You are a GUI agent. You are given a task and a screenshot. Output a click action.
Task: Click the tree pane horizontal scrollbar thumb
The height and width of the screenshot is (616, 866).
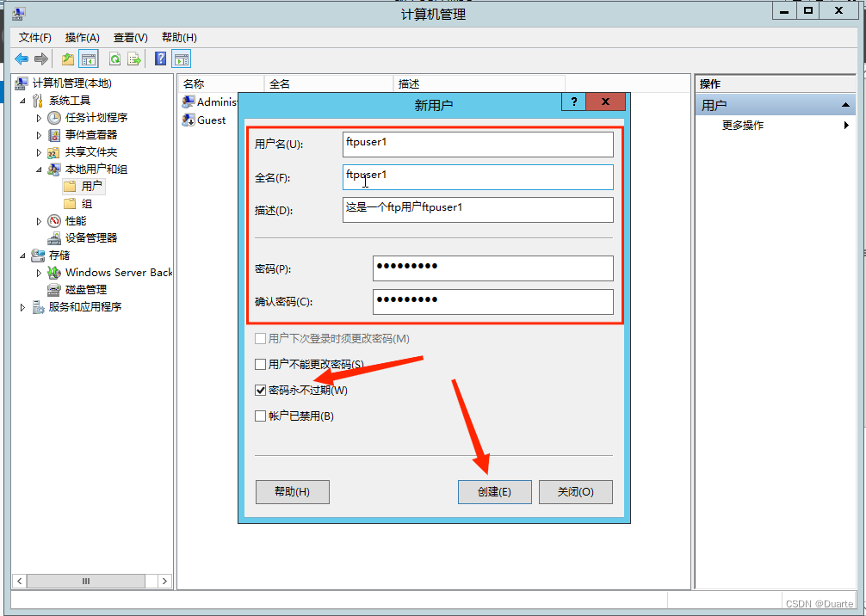(x=85, y=582)
